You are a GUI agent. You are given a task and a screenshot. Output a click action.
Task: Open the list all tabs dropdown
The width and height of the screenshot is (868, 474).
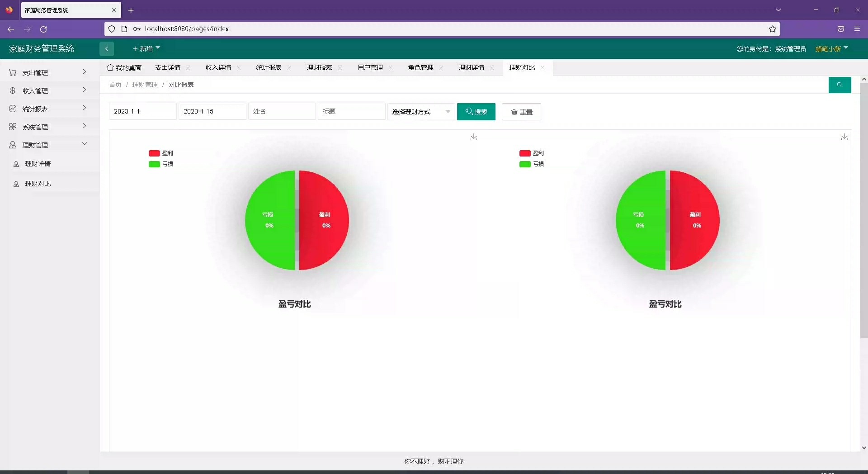[778, 10]
